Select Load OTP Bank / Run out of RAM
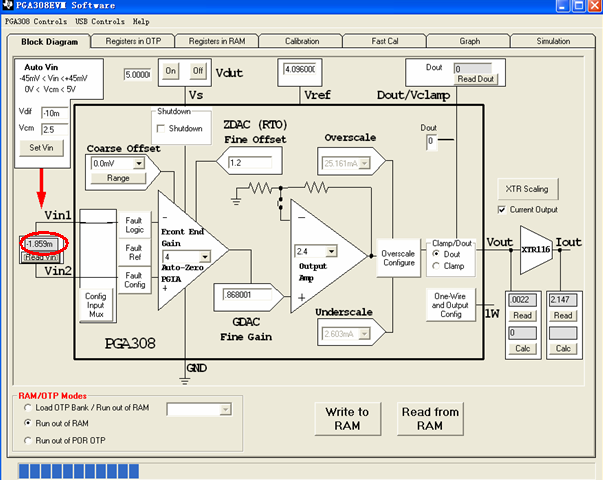This screenshot has height=480, width=603. coord(27,408)
